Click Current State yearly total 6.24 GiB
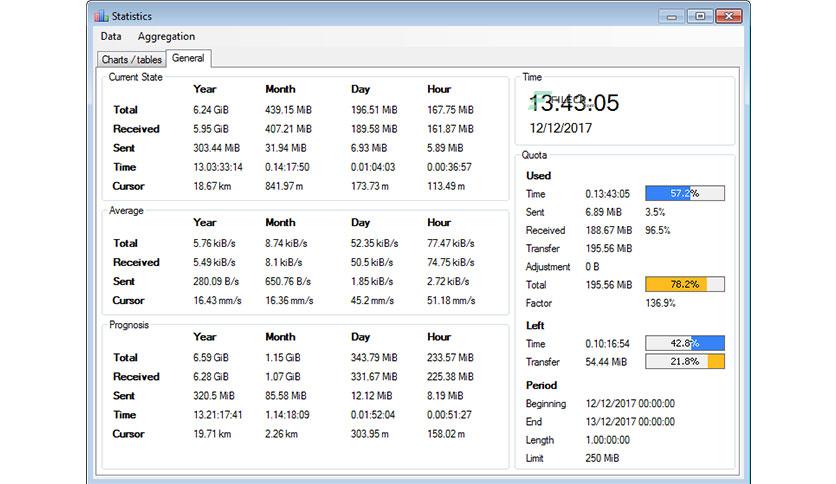 coord(211,110)
